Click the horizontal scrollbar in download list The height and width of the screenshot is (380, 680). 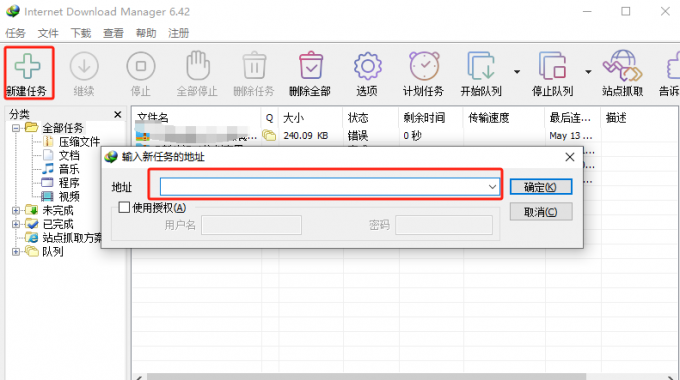tap(366, 377)
